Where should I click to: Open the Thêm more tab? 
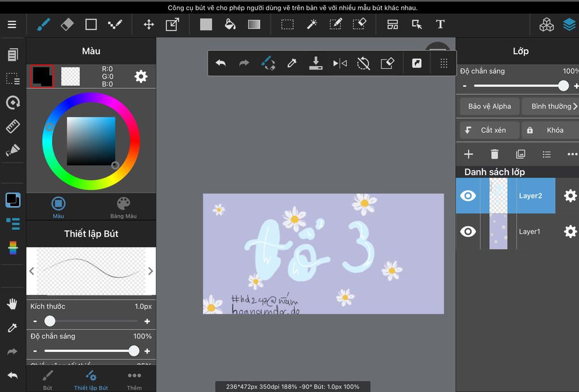pyautogui.click(x=134, y=380)
